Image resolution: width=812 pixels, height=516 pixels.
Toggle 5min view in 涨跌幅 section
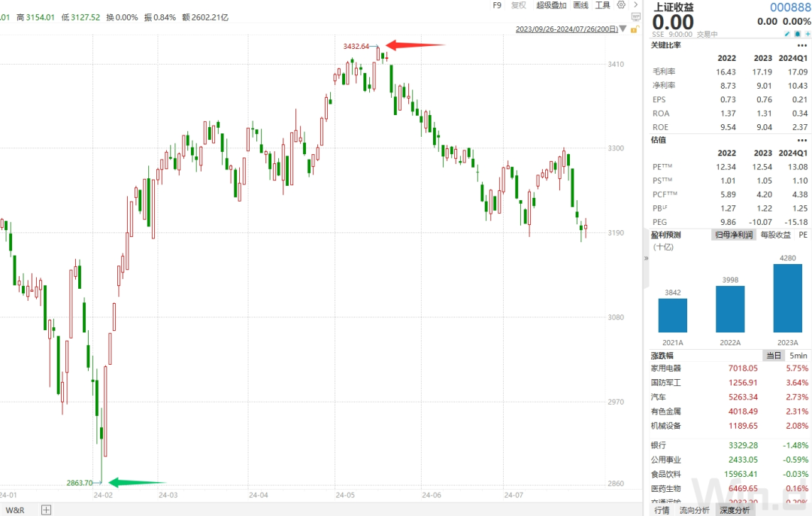pos(798,355)
